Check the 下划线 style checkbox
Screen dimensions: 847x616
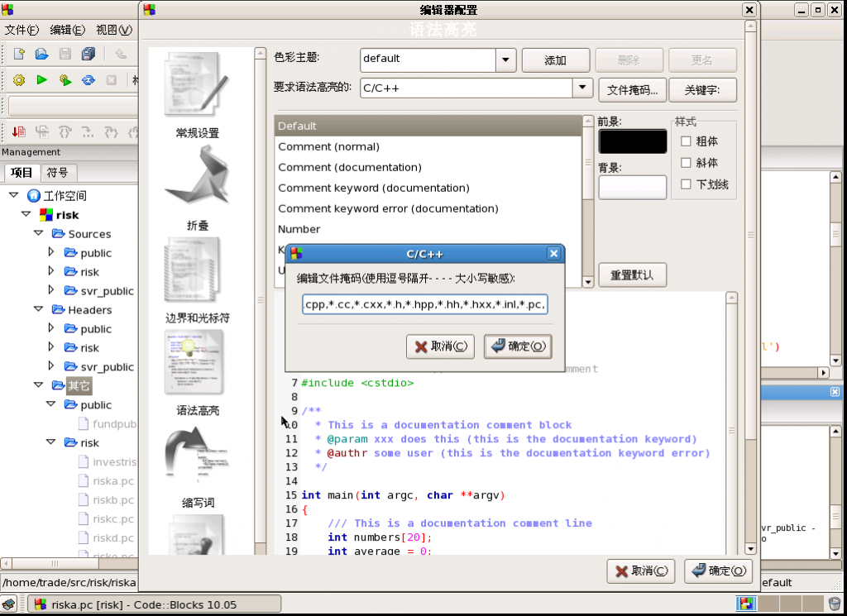[x=686, y=184]
